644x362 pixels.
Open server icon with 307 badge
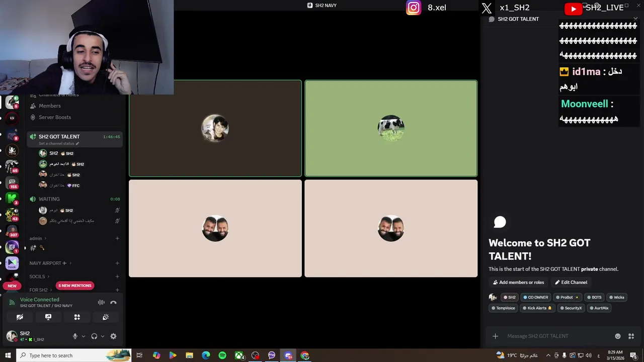tap(12, 231)
